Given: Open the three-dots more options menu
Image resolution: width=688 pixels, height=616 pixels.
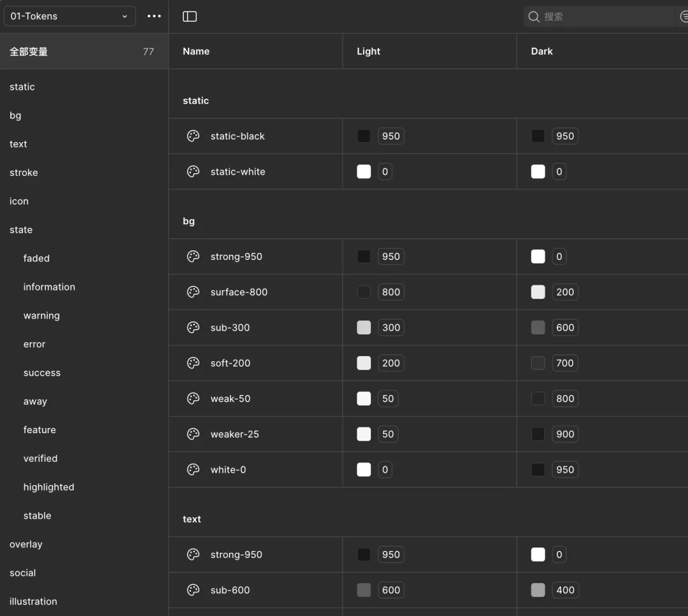Looking at the screenshot, I should pos(154,17).
